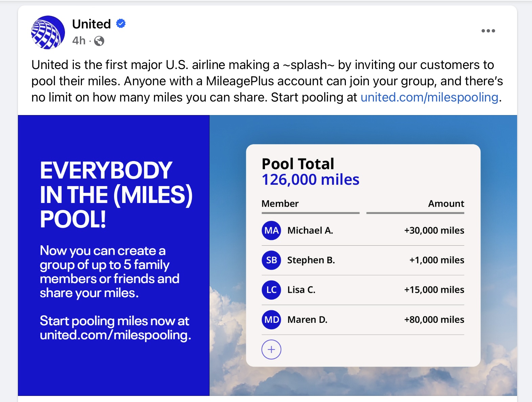Open the three-dot post options menu
This screenshot has height=402, width=532.
pyautogui.click(x=488, y=31)
